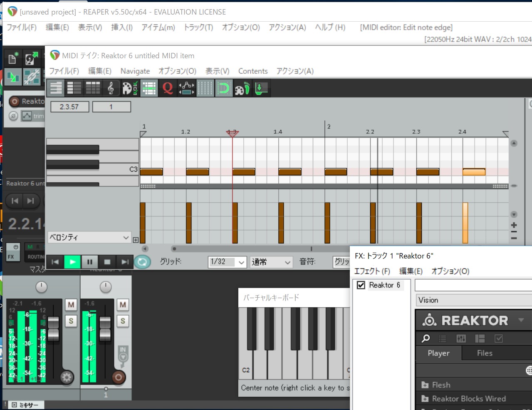Click the open project disk icon
The image size is (532, 410).
pos(32,59)
